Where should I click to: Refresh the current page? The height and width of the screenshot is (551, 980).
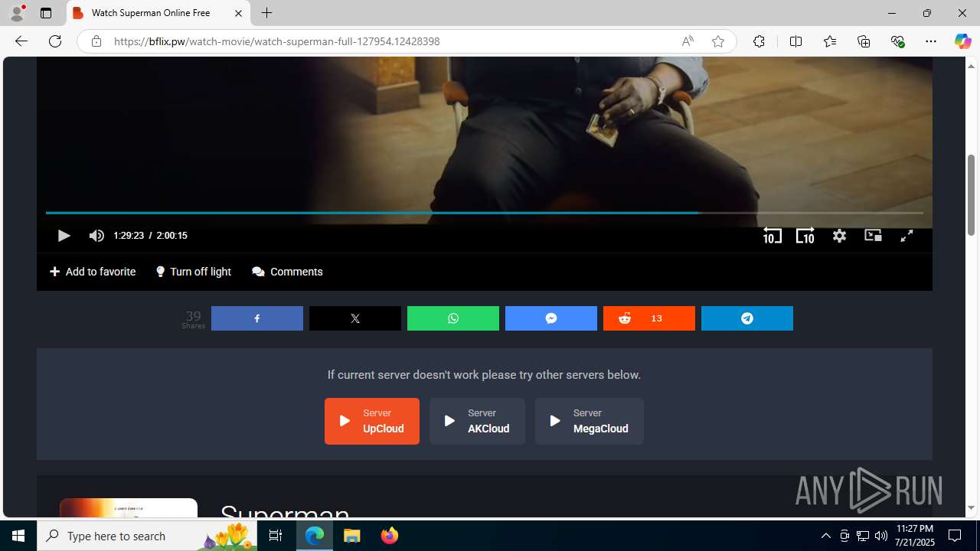click(x=55, y=41)
